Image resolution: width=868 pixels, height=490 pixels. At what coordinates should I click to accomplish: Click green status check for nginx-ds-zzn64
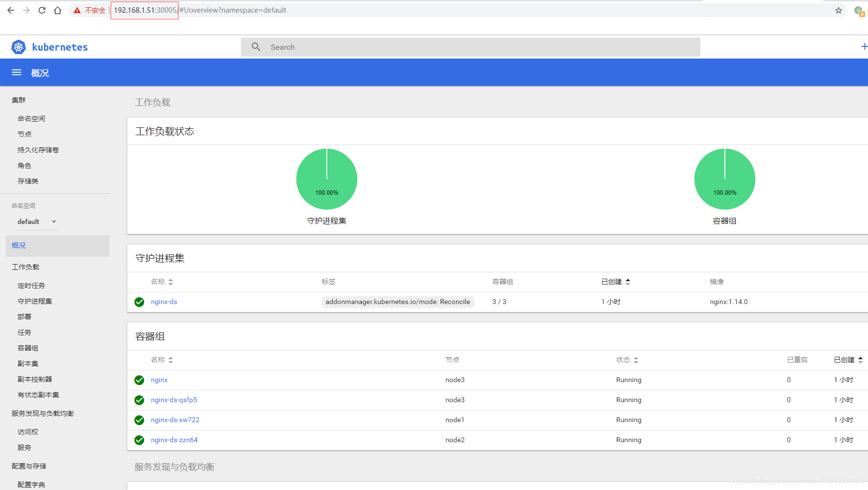[x=139, y=440]
